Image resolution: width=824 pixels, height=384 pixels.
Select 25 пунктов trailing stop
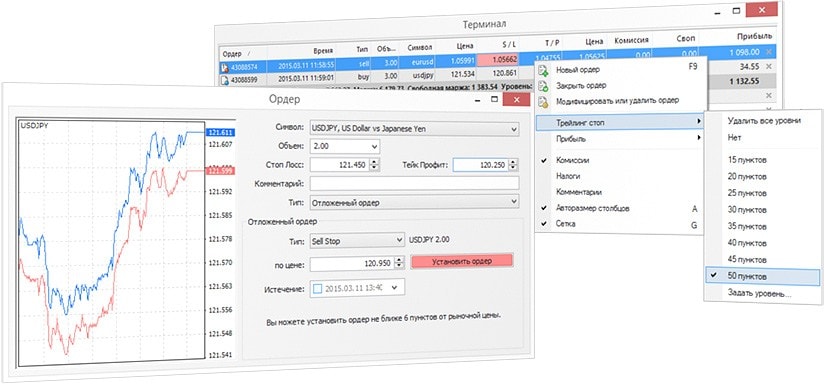point(747,193)
